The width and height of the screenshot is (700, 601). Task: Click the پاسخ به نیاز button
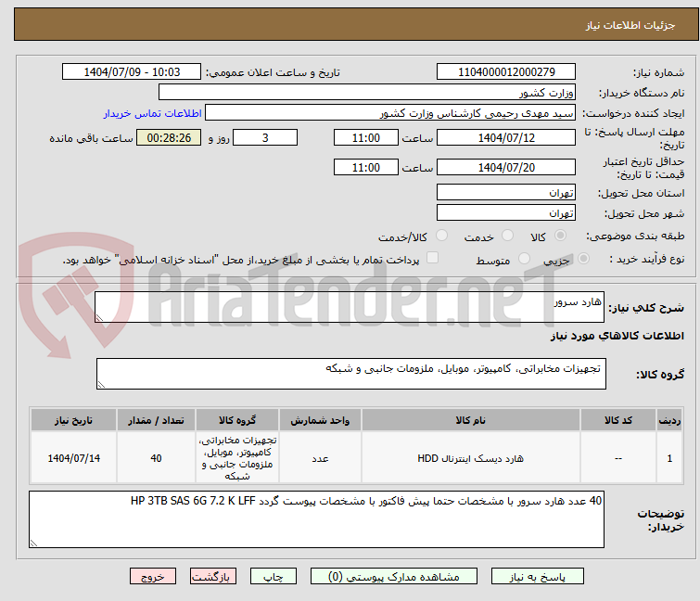pos(537,577)
